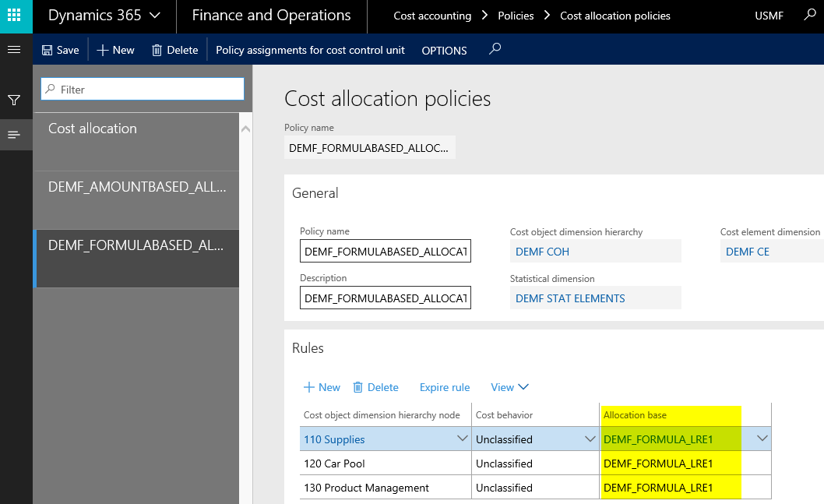The height and width of the screenshot is (504, 824).
Task: Expand the View dropdown in Rules
Action: click(509, 387)
